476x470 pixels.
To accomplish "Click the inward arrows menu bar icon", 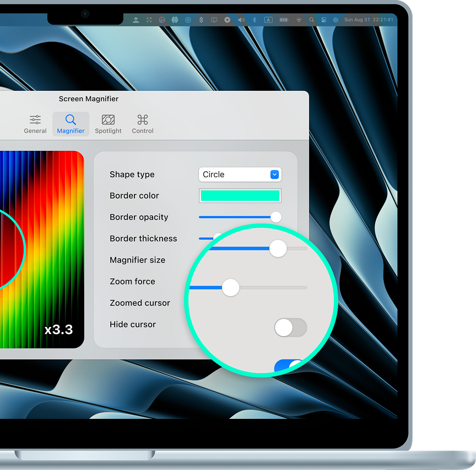I will tap(149, 20).
